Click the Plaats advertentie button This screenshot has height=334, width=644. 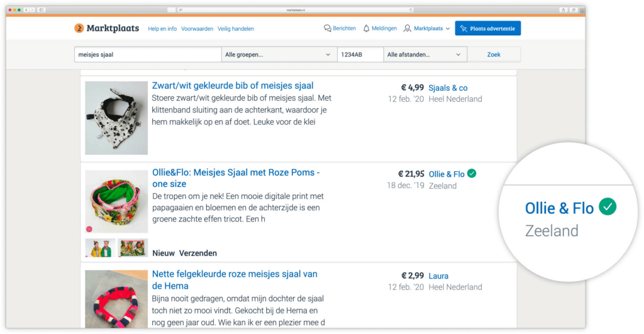[488, 28]
